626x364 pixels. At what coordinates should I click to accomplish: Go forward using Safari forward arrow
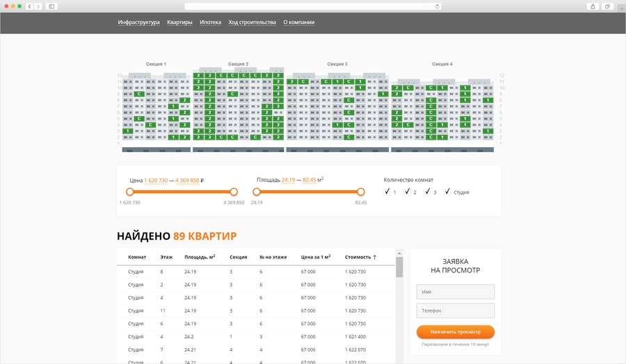[x=38, y=6]
